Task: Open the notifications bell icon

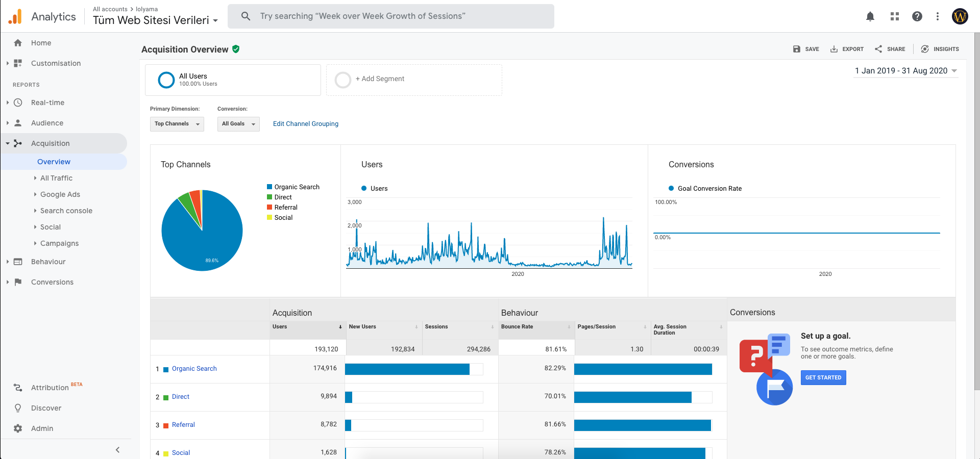Action: (x=870, y=16)
